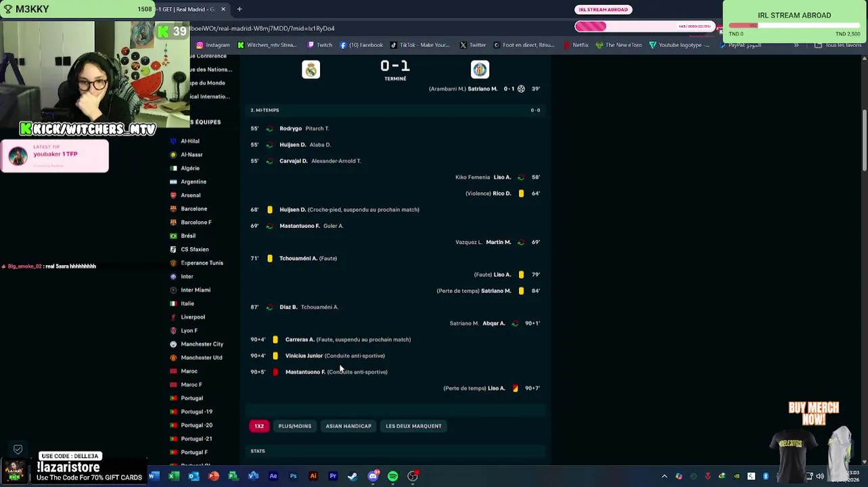
Task: Click the browser address bar URL
Action: point(264,28)
